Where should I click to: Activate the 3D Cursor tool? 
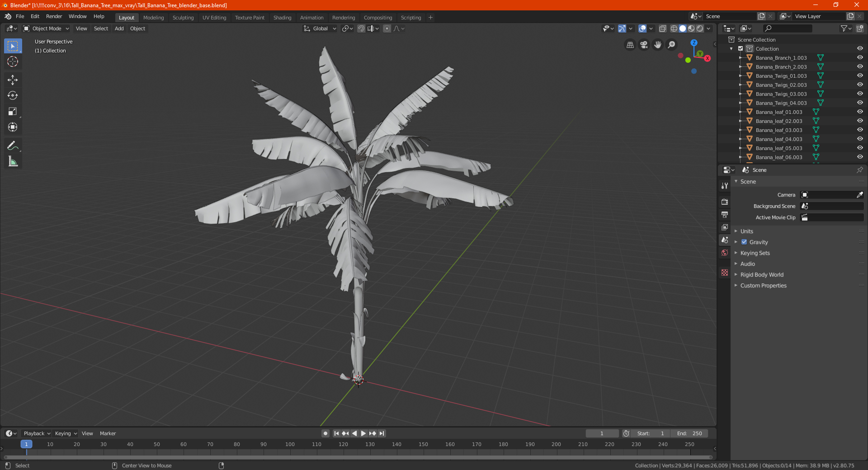coord(13,62)
